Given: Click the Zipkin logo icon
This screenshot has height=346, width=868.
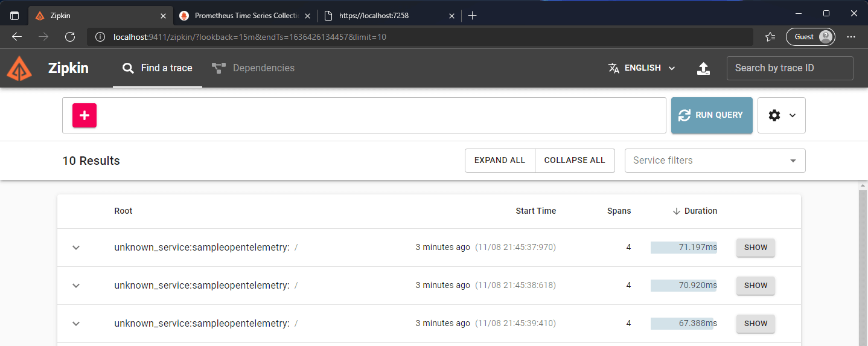Looking at the screenshot, I should (x=19, y=68).
